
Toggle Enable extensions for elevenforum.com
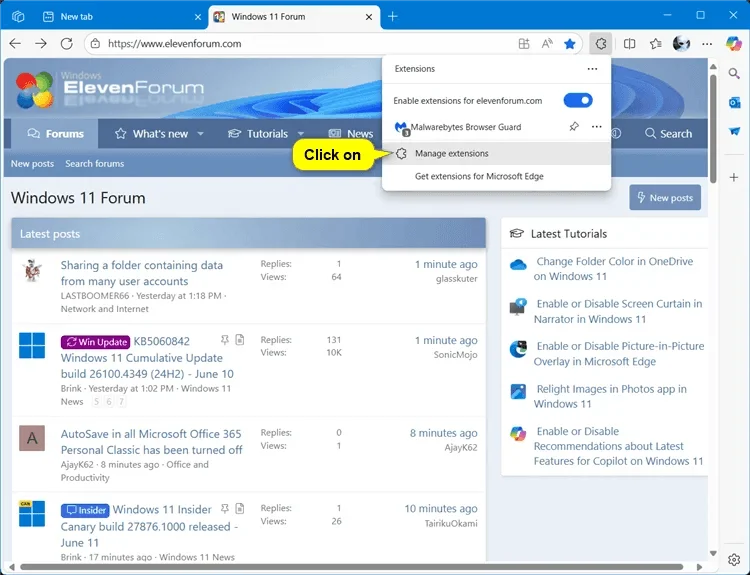[578, 100]
